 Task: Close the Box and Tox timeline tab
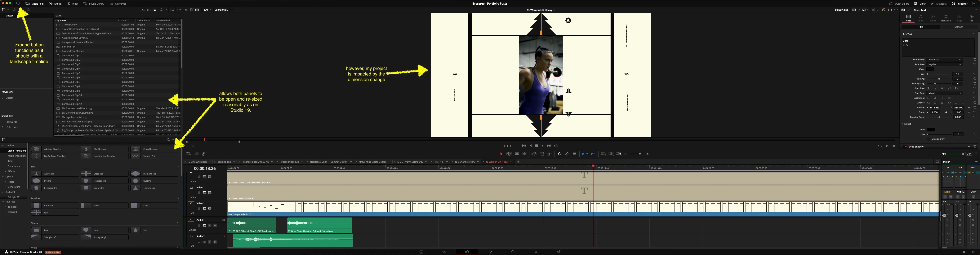(215, 162)
